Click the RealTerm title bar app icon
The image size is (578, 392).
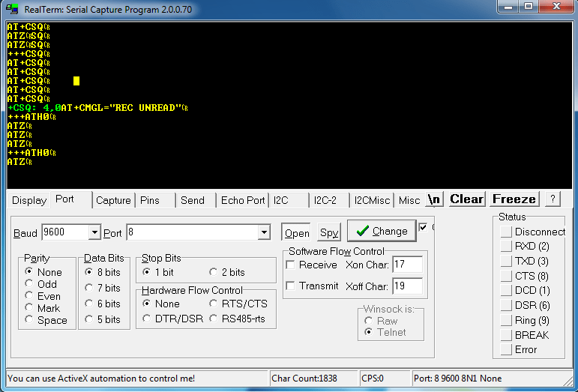[x=13, y=7]
